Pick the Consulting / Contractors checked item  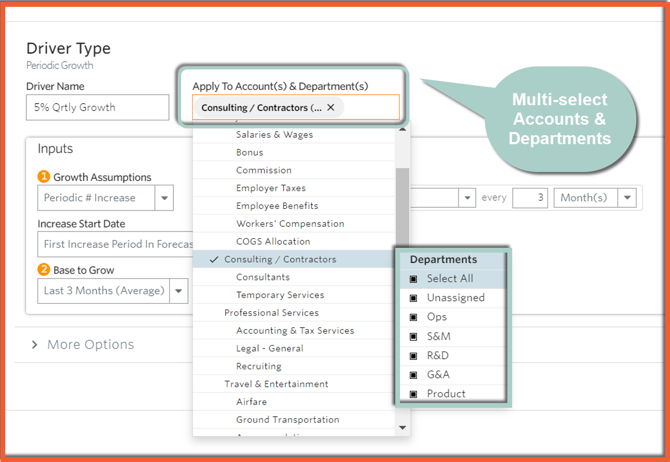pyautogui.click(x=280, y=260)
